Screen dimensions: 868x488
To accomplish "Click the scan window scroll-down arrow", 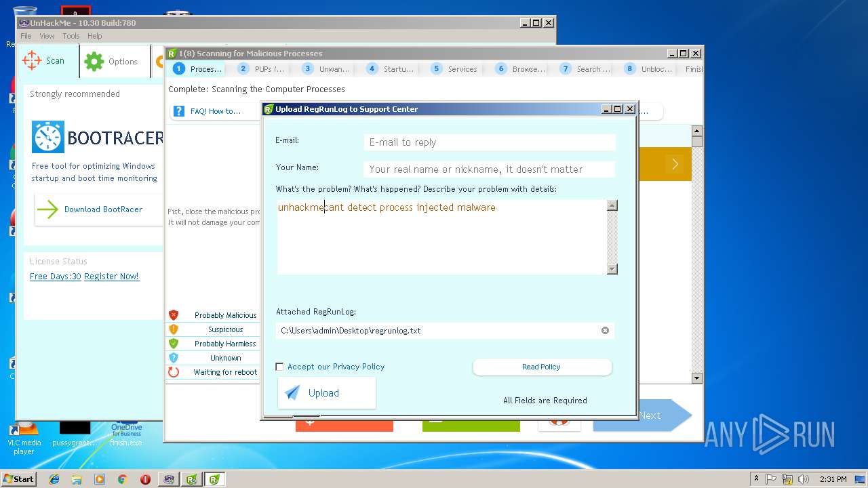I will coord(697,378).
